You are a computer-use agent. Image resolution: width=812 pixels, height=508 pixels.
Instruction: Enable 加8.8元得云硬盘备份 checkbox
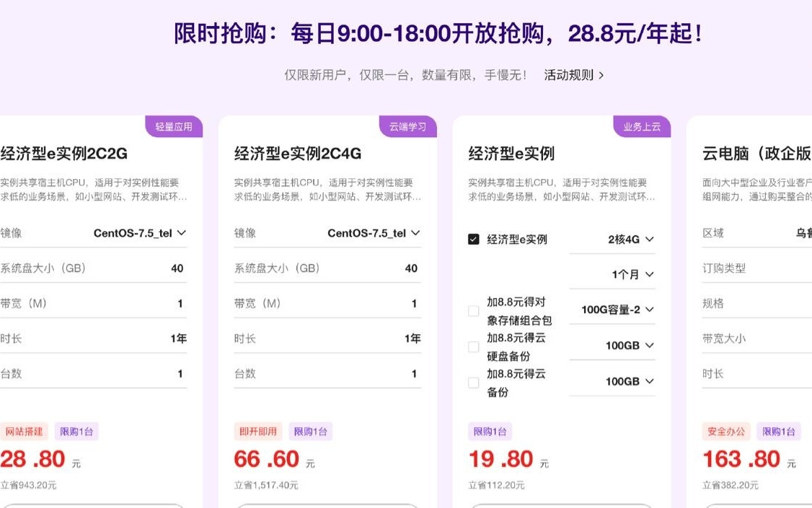pos(473,346)
